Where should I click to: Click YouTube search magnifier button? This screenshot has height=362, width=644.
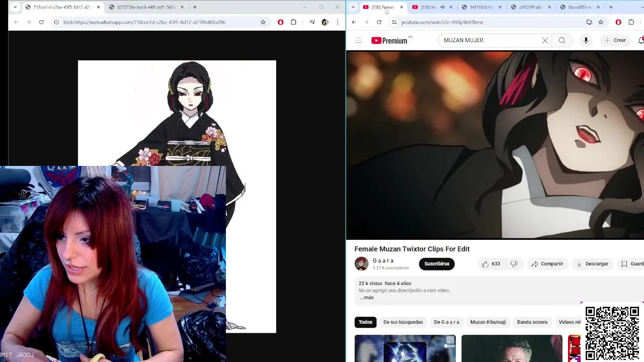point(562,40)
